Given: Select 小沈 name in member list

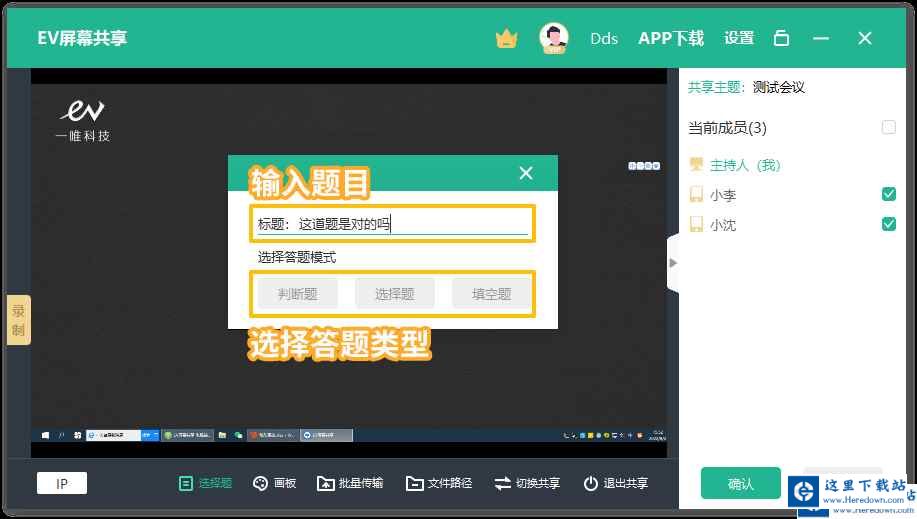Looking at the screenshot, I should point(722,225).
